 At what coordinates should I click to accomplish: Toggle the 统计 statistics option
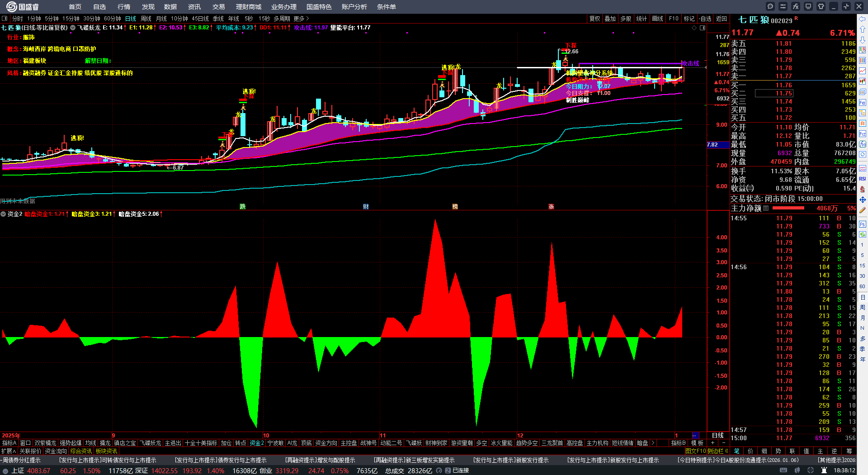[642, 19]
